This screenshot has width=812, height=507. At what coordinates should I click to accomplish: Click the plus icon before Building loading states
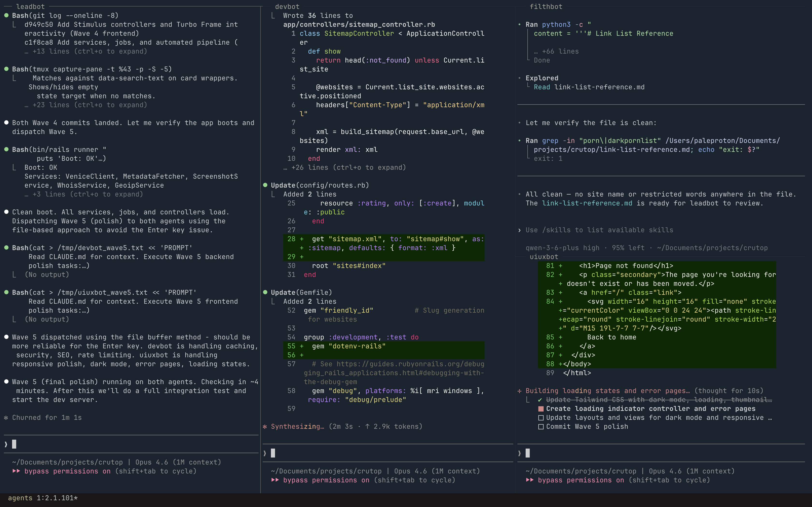519,391
